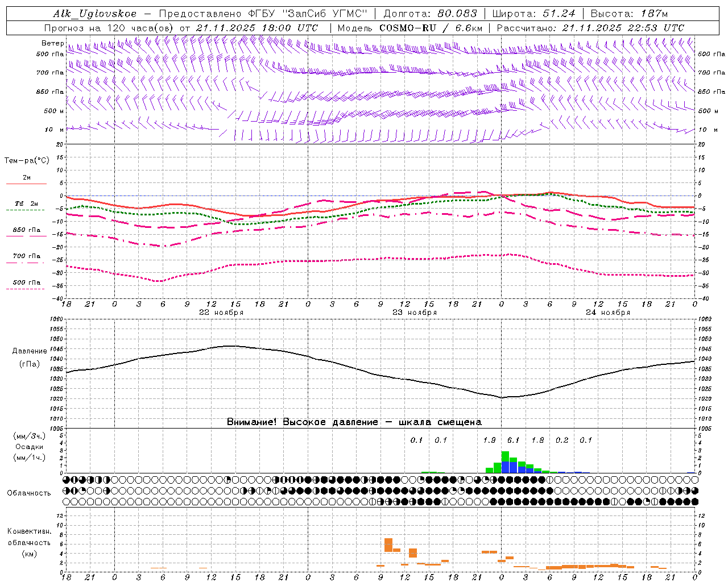Click the left 10 м wind level label
728x582 pixels.
pyautogui.click(x=55, y=130)
